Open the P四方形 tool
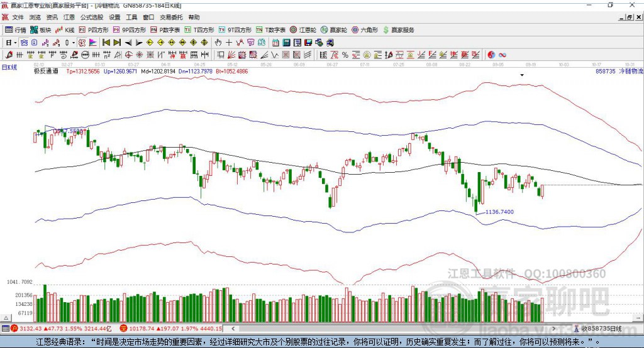Viewport: 644px width, 348px height. coord(94,30)
